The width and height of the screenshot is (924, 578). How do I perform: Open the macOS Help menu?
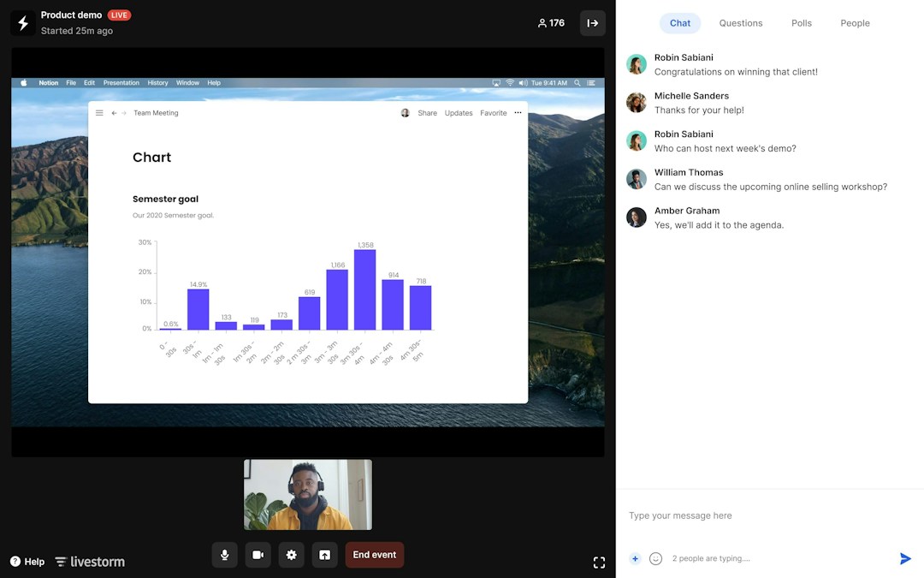click(214, 83)
